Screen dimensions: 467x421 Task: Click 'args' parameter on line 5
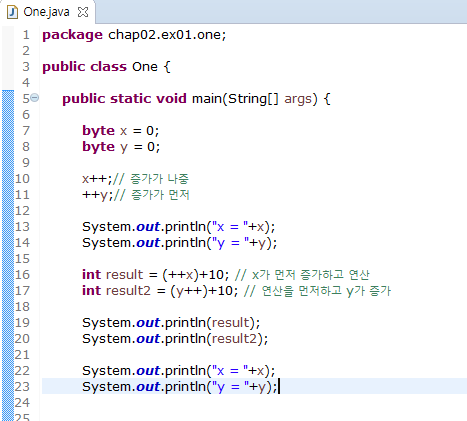pyautogui.click(x=298, y=100)
